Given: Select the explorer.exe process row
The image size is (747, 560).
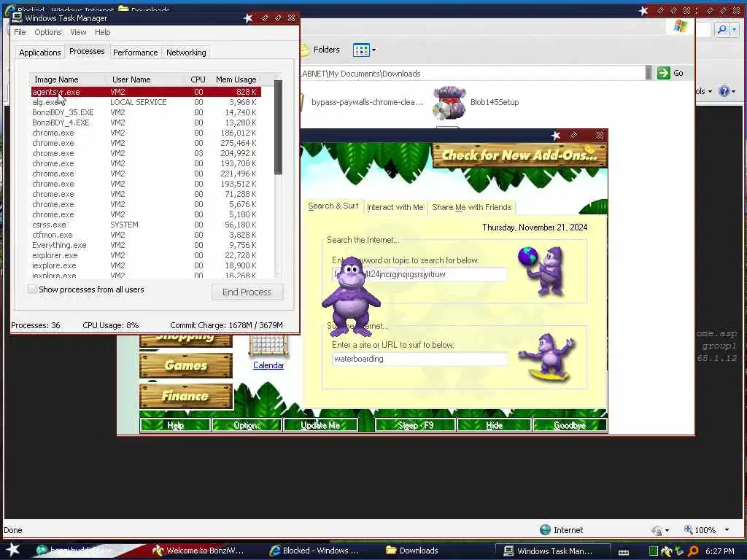Looking at the screenshot, I should coord(146,256).
